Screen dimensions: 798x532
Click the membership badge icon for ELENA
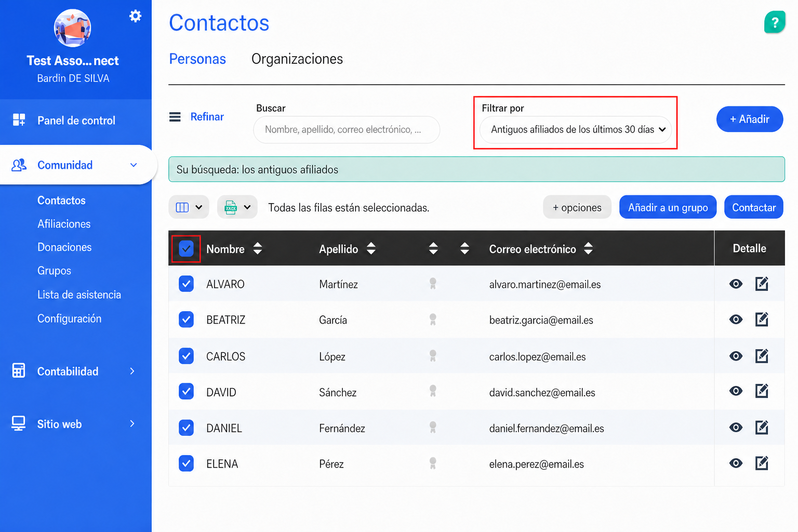click(x=433, y=463)
